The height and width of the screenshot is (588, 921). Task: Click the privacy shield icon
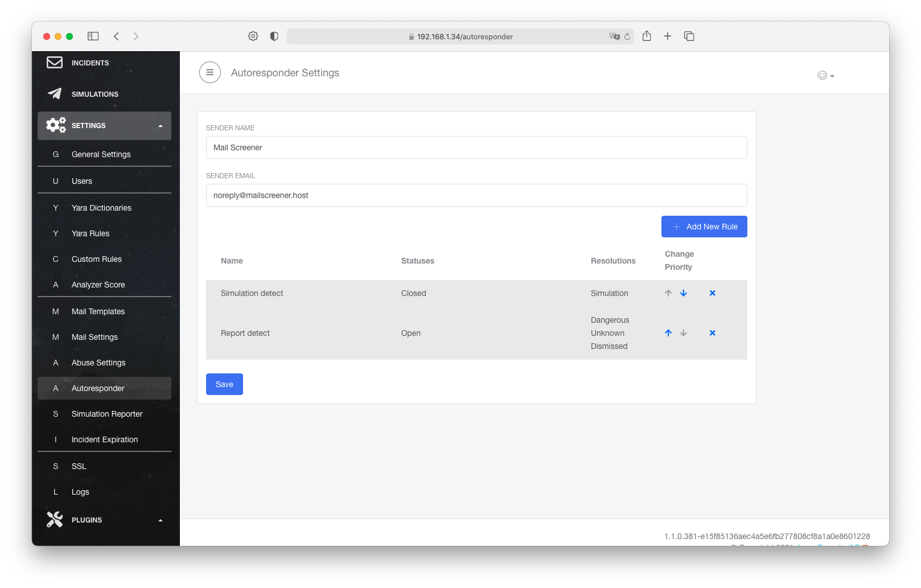[x=274, y=36]
